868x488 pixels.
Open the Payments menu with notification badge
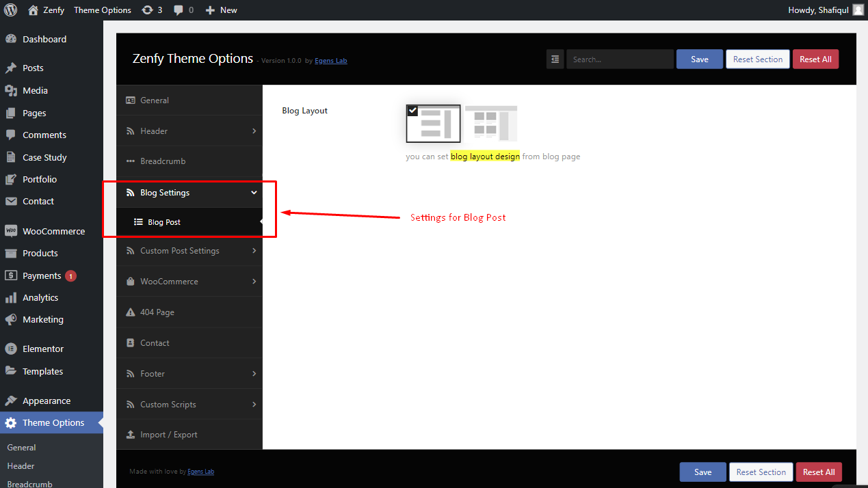tap(51, 275)
